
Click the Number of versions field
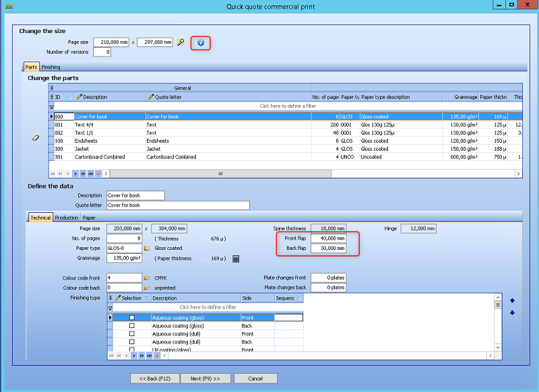102,53
